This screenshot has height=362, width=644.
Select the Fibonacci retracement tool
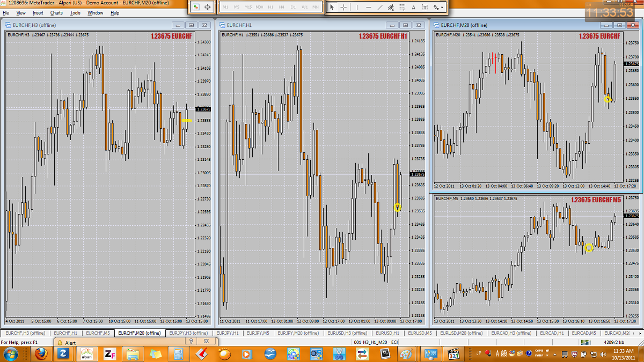[402, 7]
